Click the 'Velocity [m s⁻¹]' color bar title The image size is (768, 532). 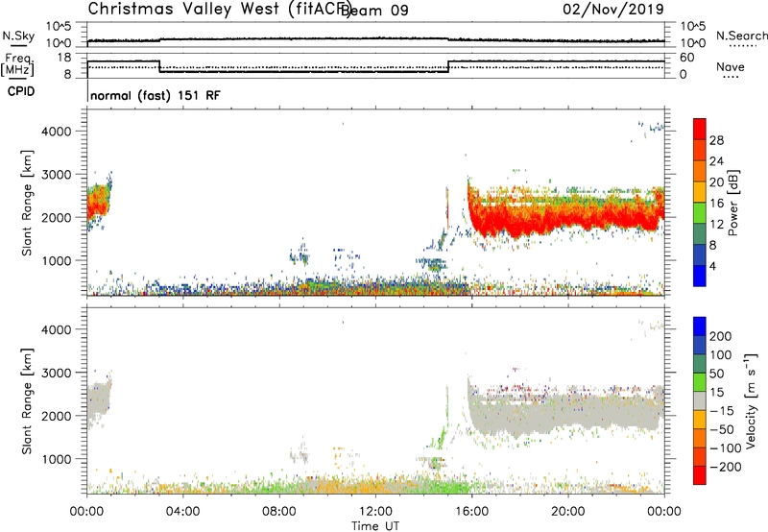(x=751, y=400)
